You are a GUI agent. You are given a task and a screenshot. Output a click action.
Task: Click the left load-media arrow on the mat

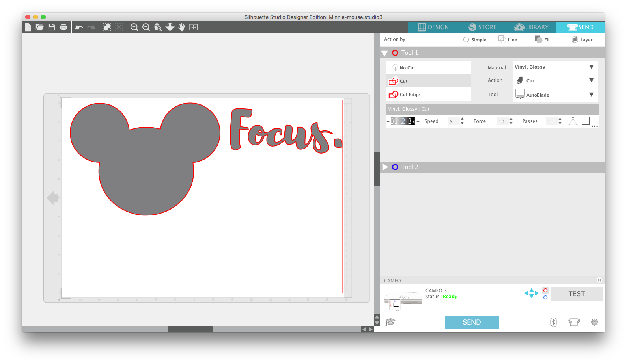coord(52,198)
